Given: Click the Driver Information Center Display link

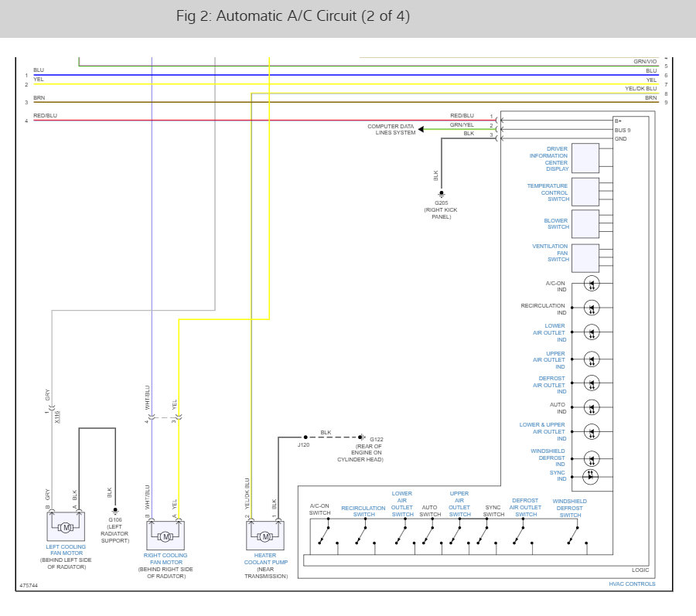Looking at the screenshot, I should pos(548,158).
